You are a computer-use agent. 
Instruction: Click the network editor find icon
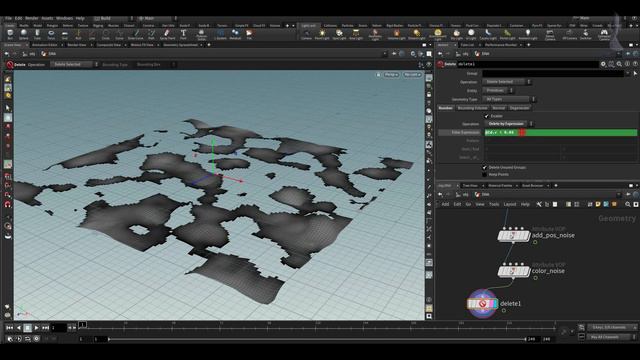[x=628, y=204]
